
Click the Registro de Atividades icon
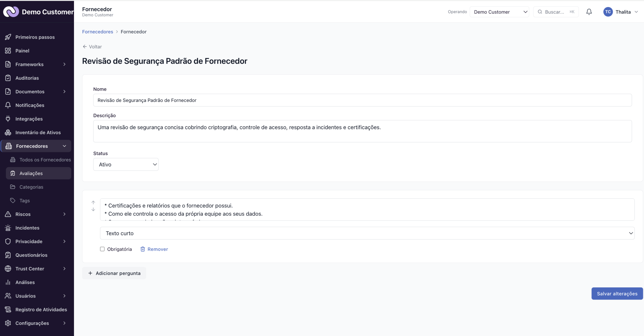point(8,310)
